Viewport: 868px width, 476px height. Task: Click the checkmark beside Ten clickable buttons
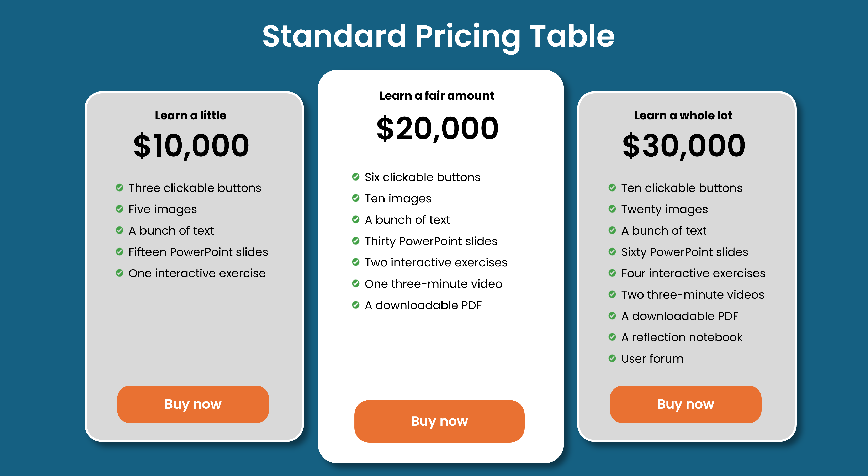[x=613, y=188]
